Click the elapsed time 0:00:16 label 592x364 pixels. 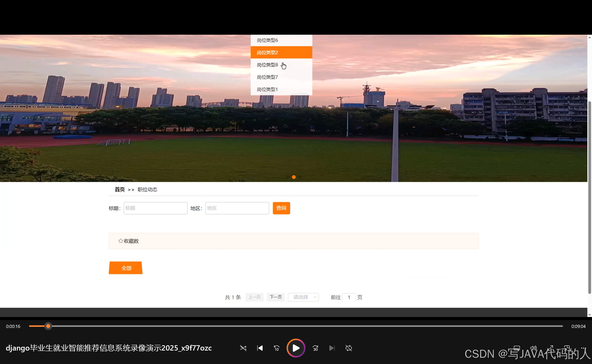click(13, 326)
